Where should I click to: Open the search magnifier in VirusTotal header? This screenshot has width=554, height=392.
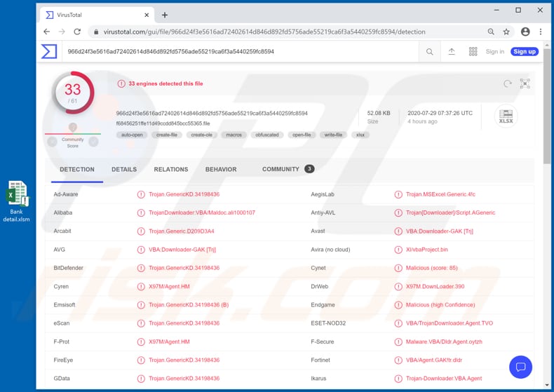[429, 52]
